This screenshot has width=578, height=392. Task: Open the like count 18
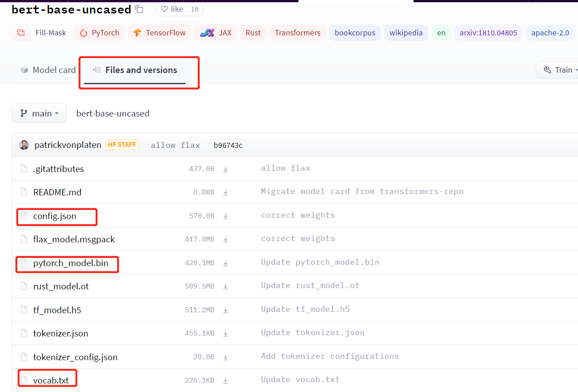tap(194, 9)
